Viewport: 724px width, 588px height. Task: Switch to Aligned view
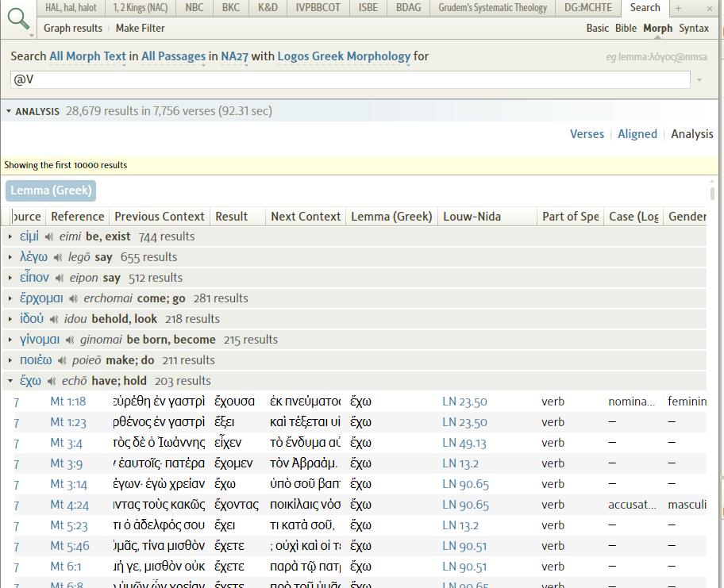(637, 134)
